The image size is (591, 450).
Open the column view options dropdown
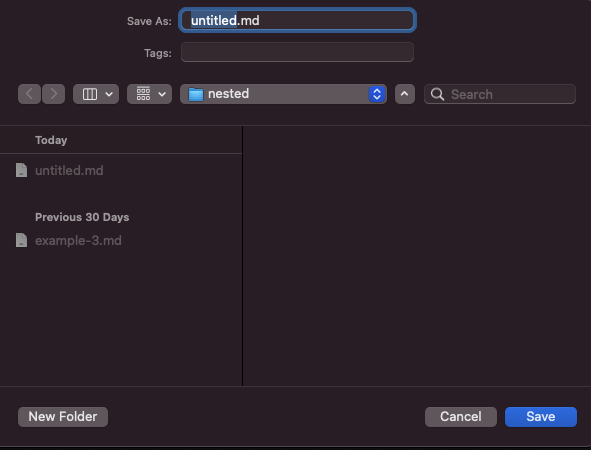(96, 94)
